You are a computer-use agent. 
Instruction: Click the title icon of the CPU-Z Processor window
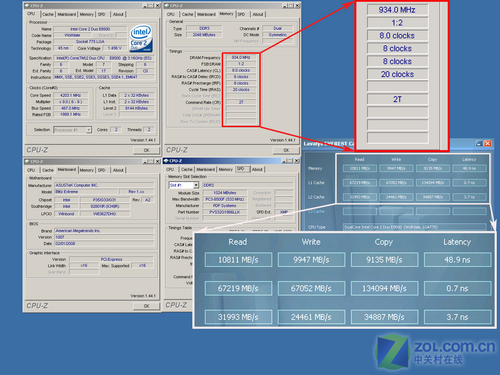tap(27, 6)
